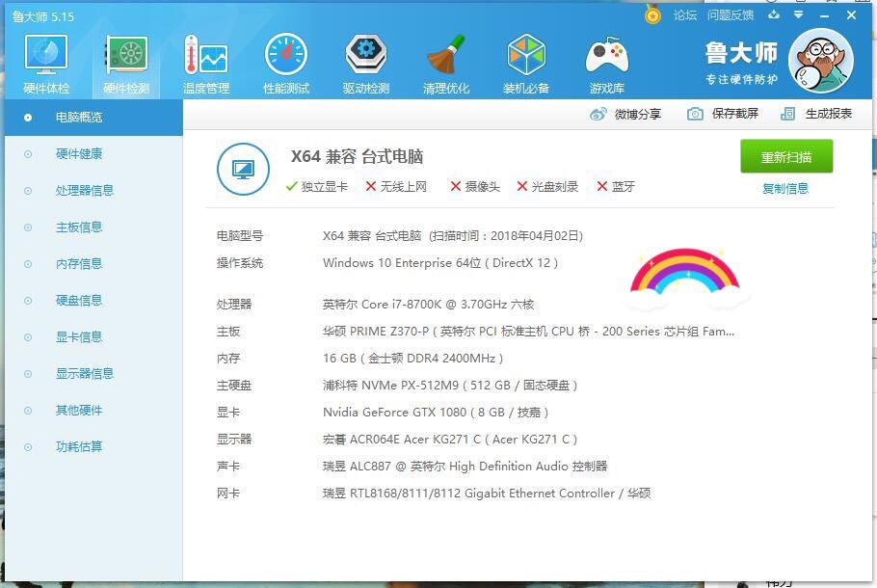
Task: Select 电脑概览 in the sidebar
Action: [93, 118]
